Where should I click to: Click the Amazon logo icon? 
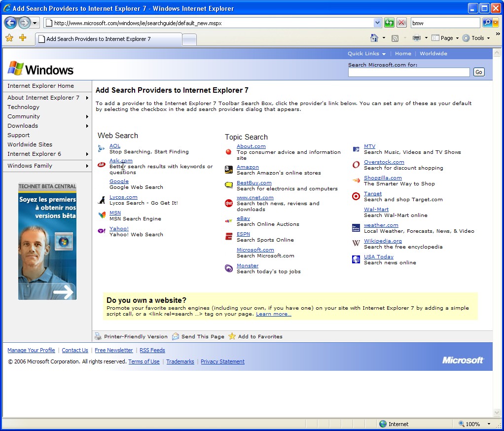[x=228, y=170]
